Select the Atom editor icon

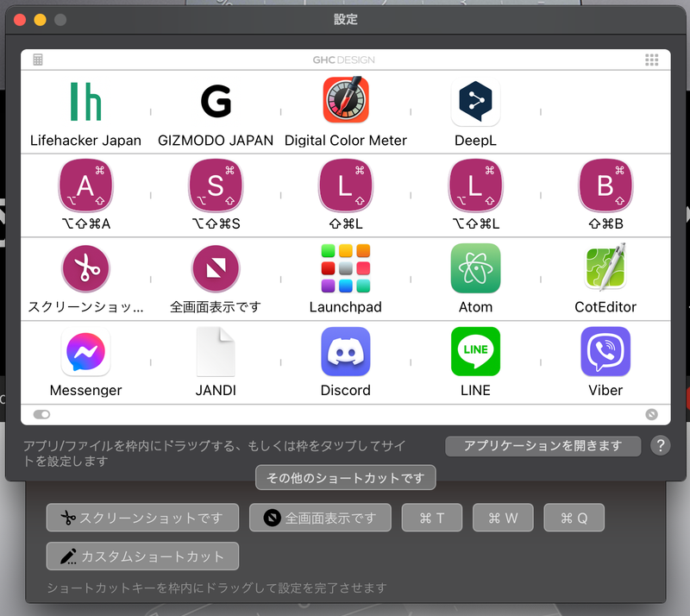476,268
